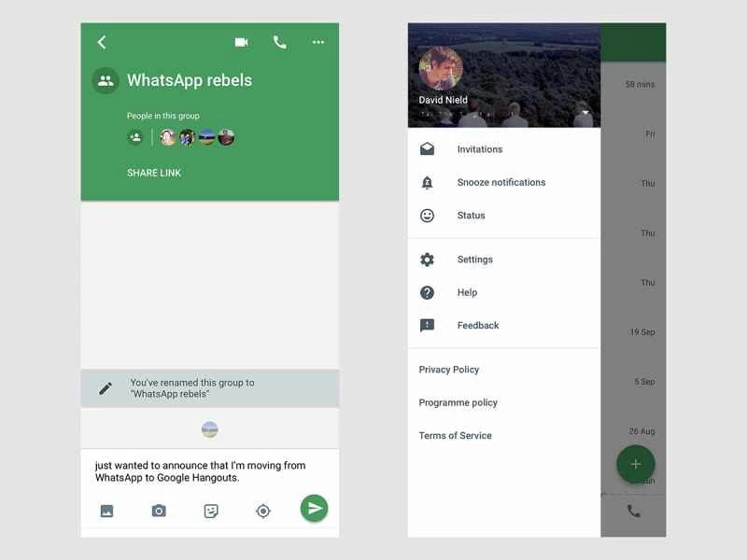
Task: Go back using the back arrow
Action: pyautogui.click(x=102, y=42)
